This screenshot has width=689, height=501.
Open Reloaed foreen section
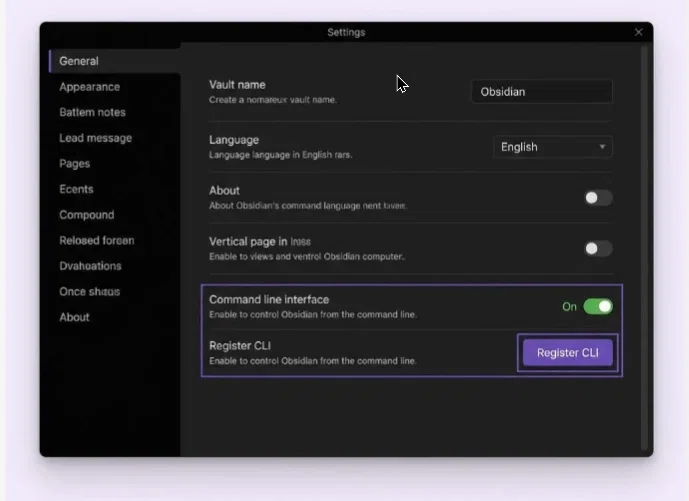point(97,240)
